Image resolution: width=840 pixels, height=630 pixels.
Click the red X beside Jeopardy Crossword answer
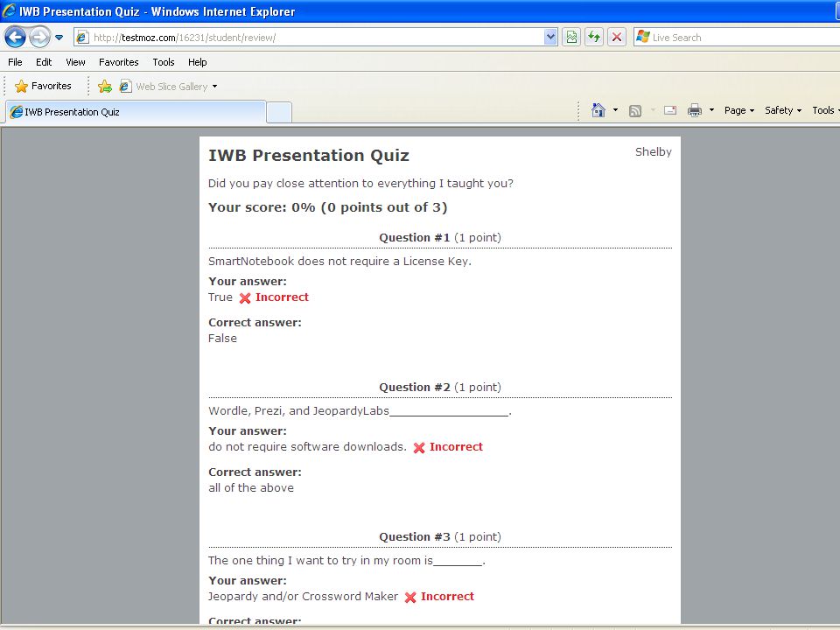410,598
